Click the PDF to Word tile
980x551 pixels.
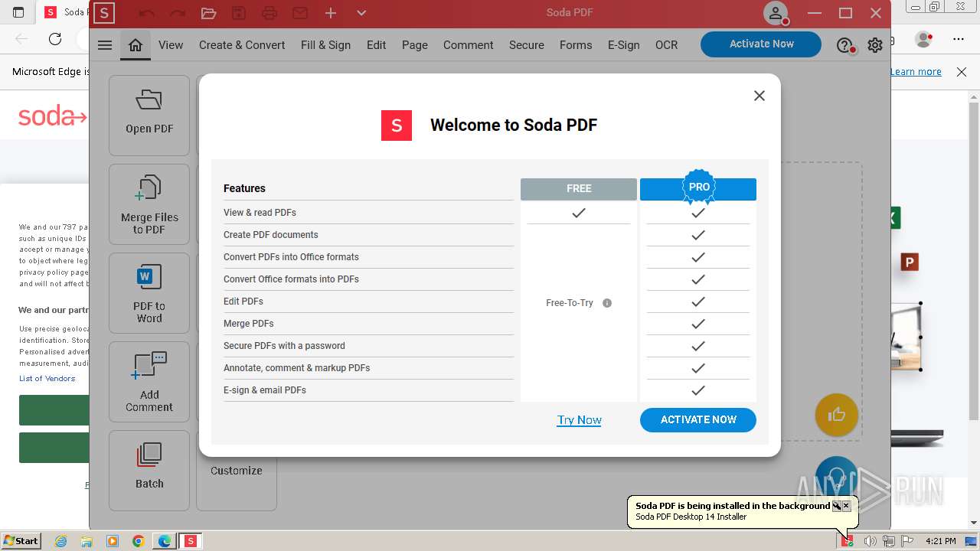pyautogui.click(x=149, y=293)
